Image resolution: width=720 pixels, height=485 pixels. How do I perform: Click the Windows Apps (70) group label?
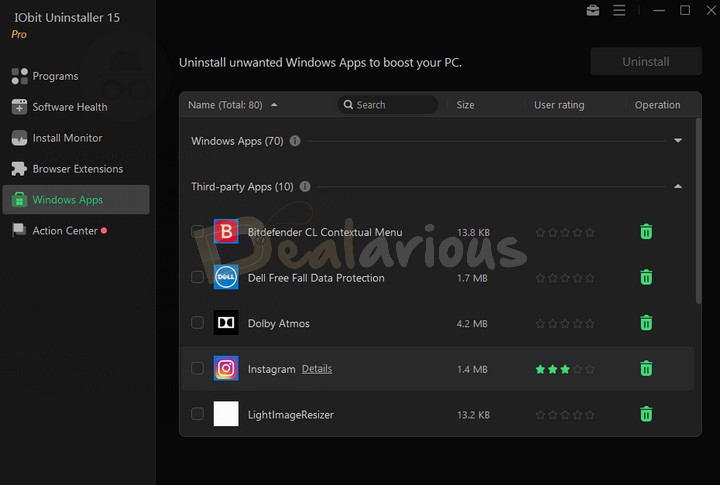[x=237, y=141]
